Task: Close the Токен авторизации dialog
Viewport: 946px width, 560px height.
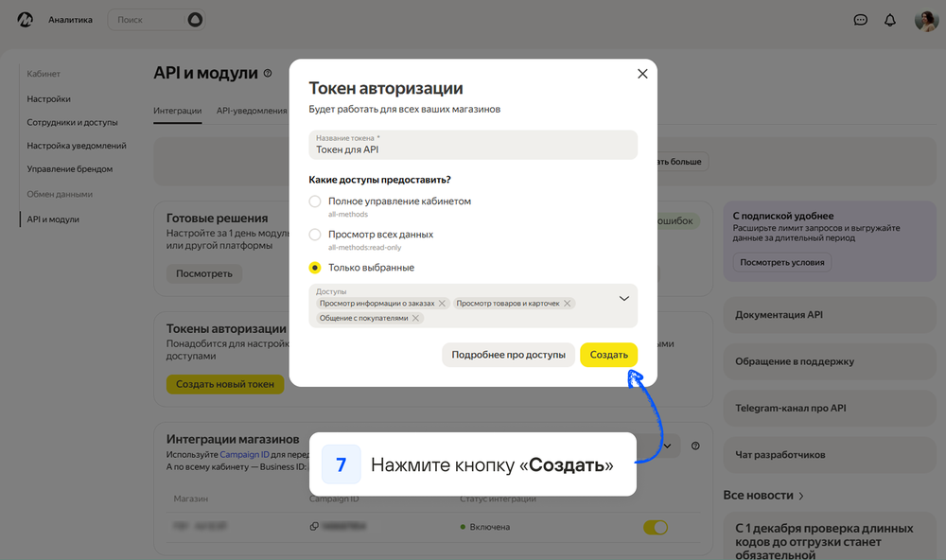Action: pyautogui.click(x=642, y=74)
